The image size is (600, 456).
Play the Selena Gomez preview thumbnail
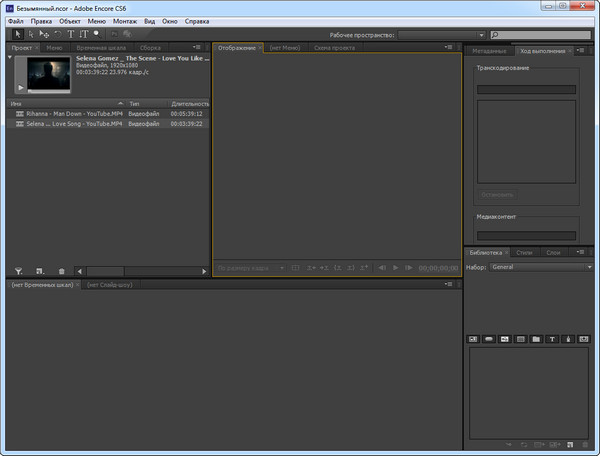tap(22, 88)
